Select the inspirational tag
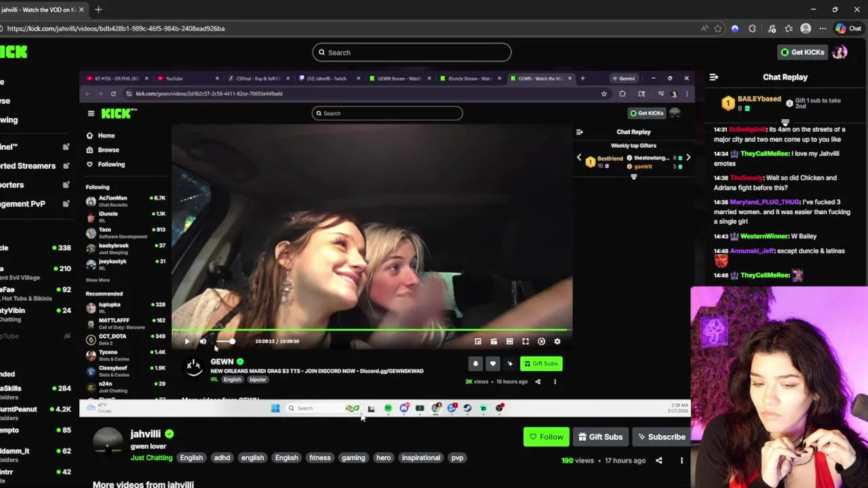 tap(421, 457)
